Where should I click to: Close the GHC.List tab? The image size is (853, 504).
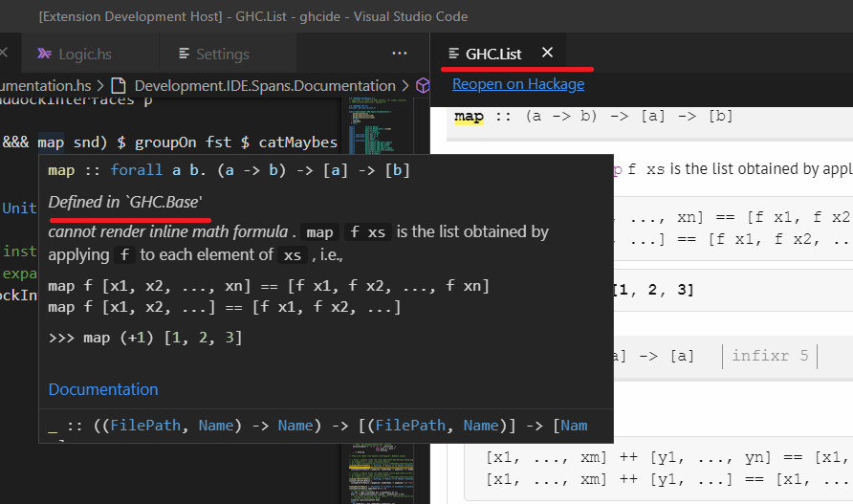pos(547,53)
